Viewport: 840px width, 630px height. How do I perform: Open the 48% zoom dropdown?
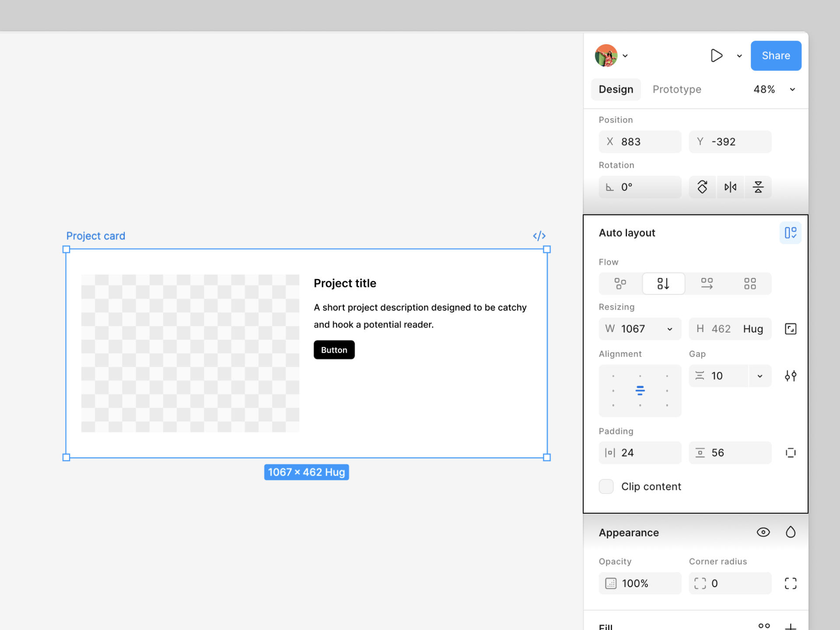tap(774, 89)
